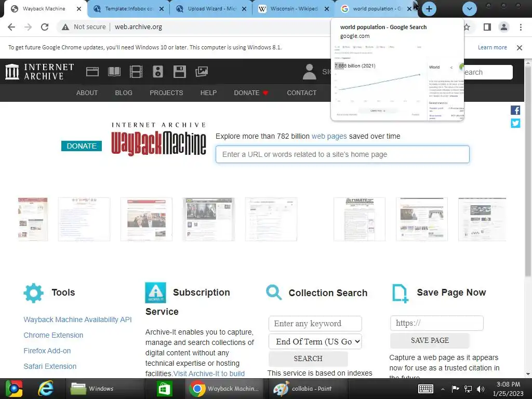Open the Wayback Machine Availability API link
Viewport: 532px width, 399px height.
point(78,320)
